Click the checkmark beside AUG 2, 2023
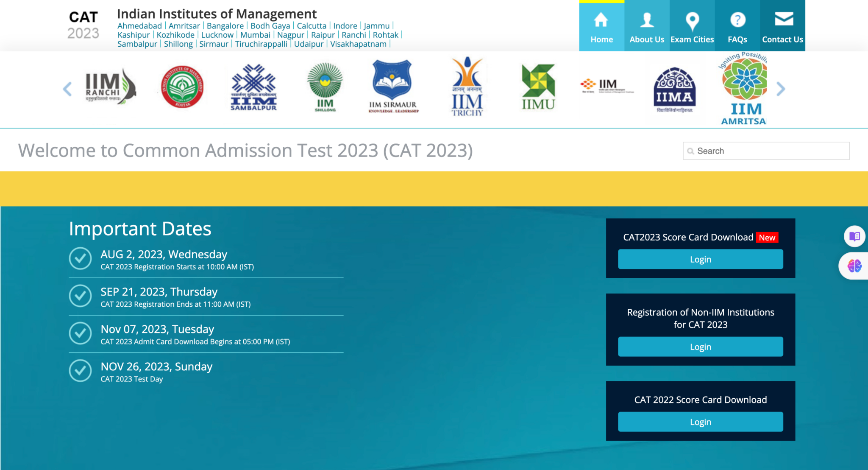 click(80, 259)
